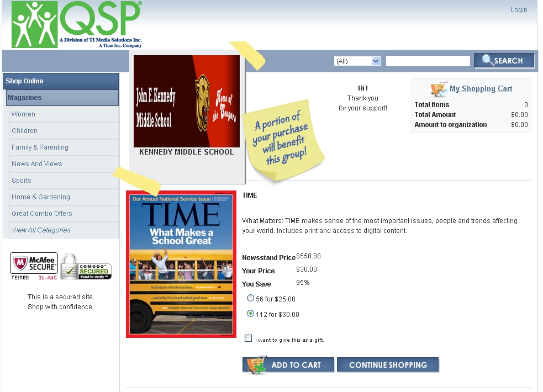Click View All Categories link
This screenshot has height=392, width=543.
[41, 230]
